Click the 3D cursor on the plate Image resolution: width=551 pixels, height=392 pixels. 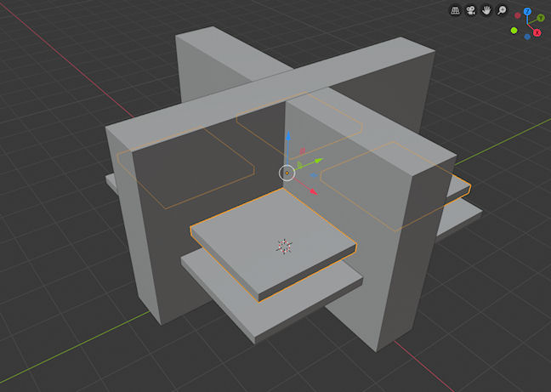point(283,247)
